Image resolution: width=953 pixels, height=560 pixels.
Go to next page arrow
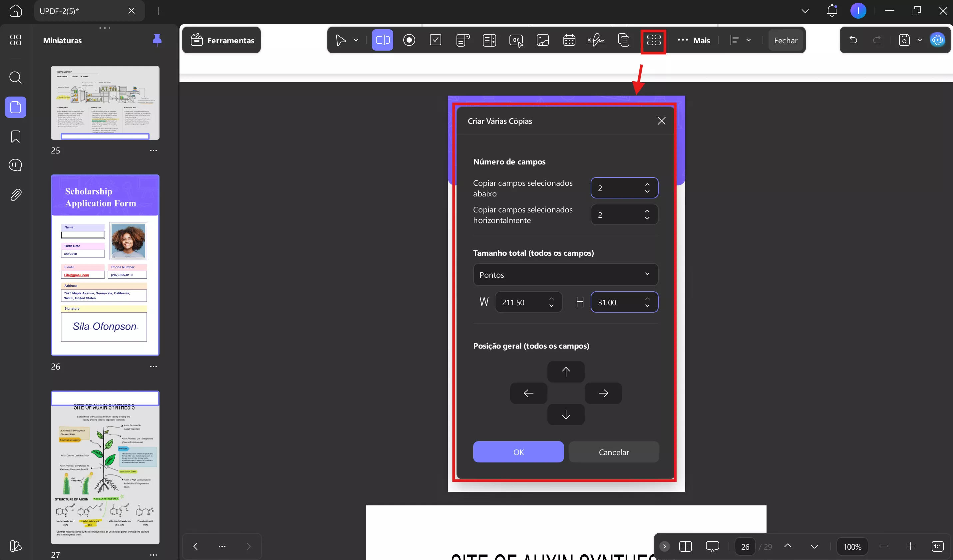tap(814, 547)
